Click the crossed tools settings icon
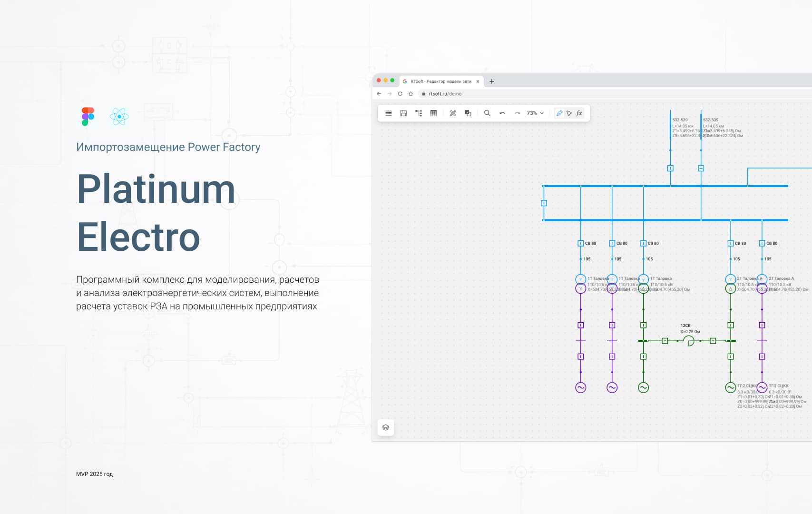The height and width of the screenshot is (514, 812). pos(453,113)
